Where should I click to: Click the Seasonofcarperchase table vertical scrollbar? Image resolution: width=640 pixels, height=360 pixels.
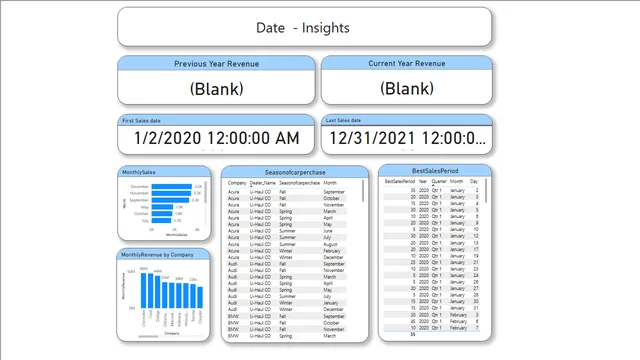363,191
